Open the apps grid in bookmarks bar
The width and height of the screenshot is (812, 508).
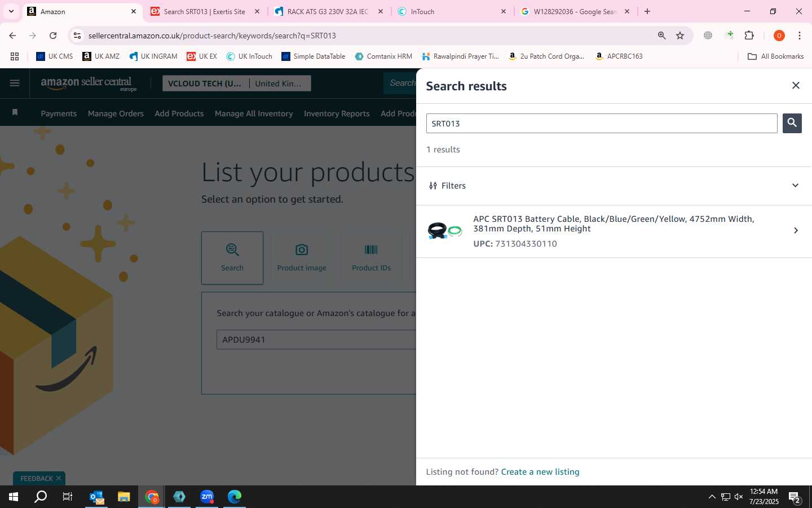(15, 56)
